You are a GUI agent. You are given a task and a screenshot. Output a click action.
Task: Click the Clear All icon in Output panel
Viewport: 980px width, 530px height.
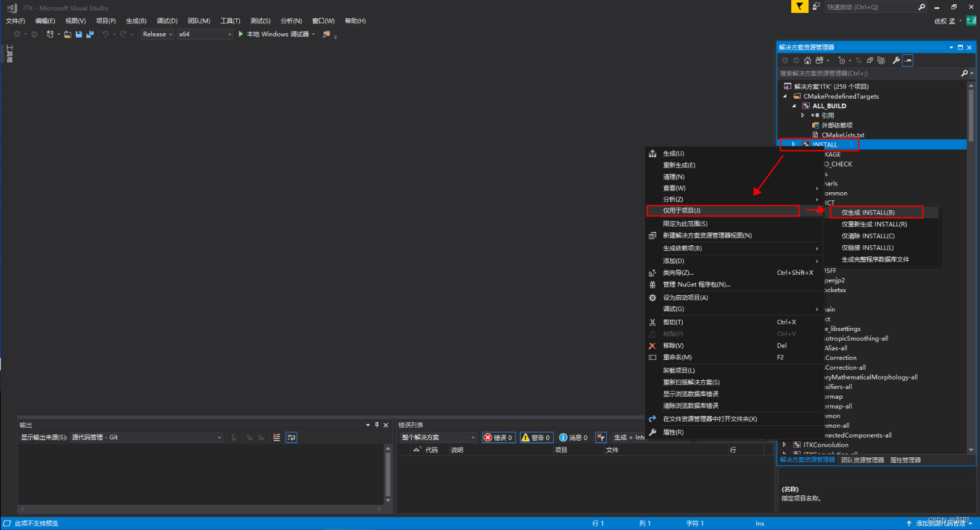(x=276, y=438)
